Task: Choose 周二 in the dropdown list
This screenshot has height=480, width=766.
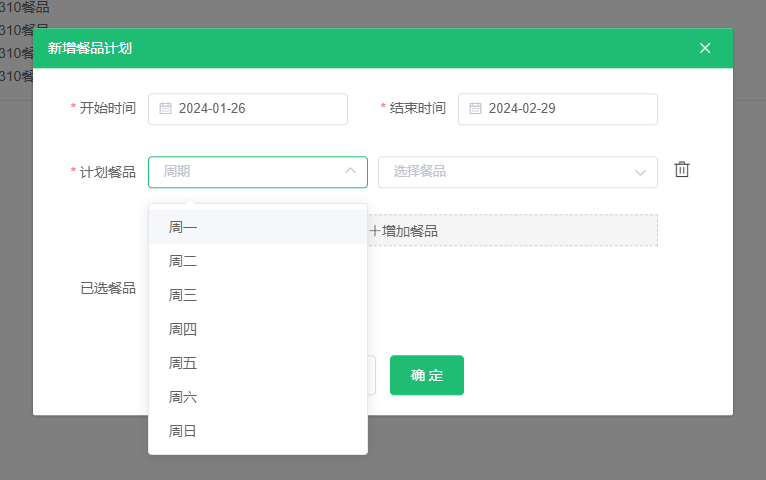Action: [x=183, y=262]
